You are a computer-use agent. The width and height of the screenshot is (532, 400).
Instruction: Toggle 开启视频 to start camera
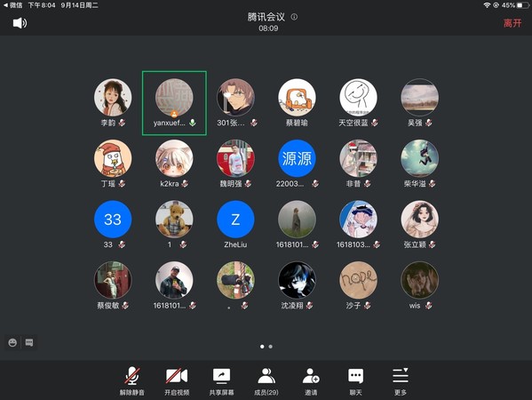click(x=177, y=381)
